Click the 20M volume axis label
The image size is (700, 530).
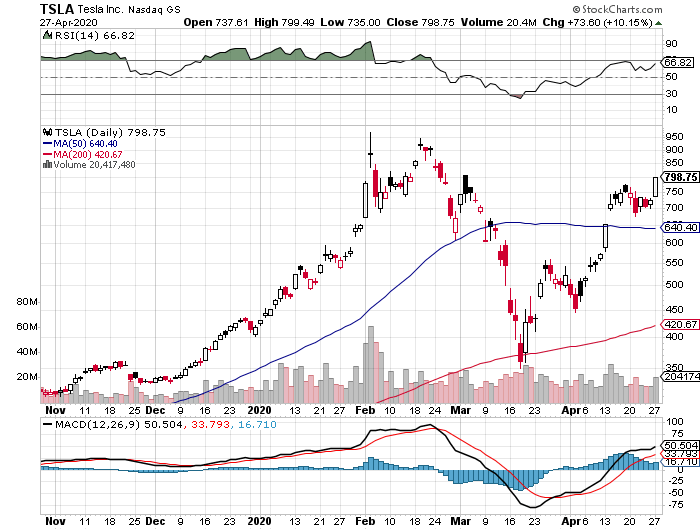[x=27, y=377]
